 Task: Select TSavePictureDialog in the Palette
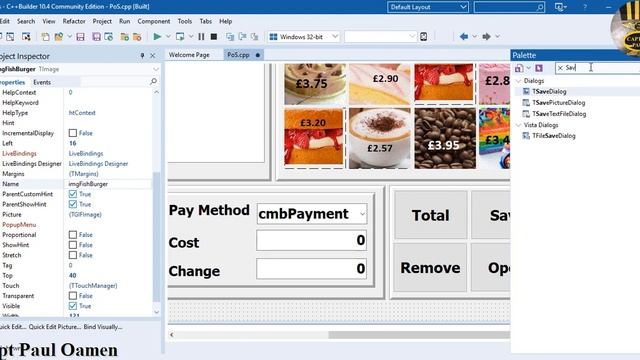pos(558,102)
